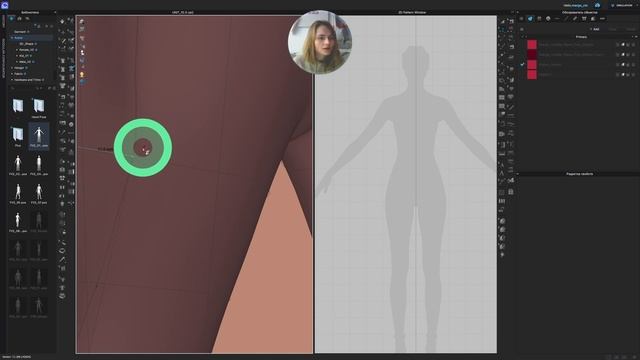640x360 pixels.
Task: Click the blue highlighted active tool icon
Action: click(x=71, y=69)
